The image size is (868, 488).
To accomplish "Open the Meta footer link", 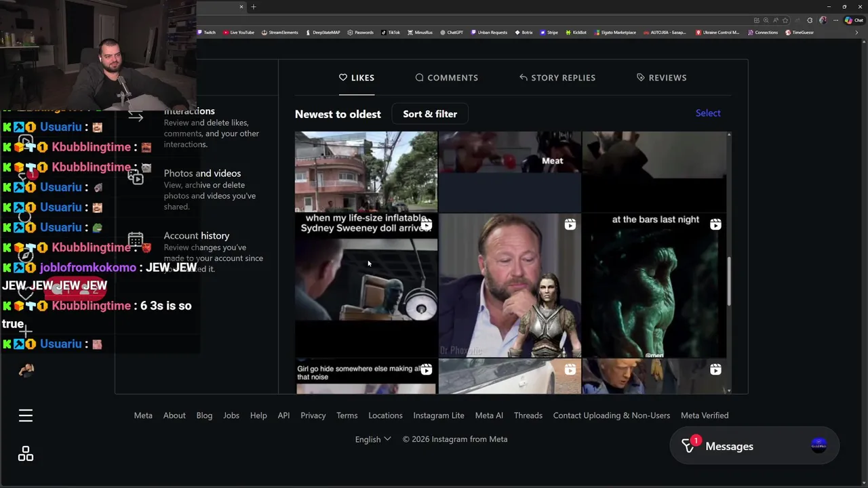I will (143, 415).
